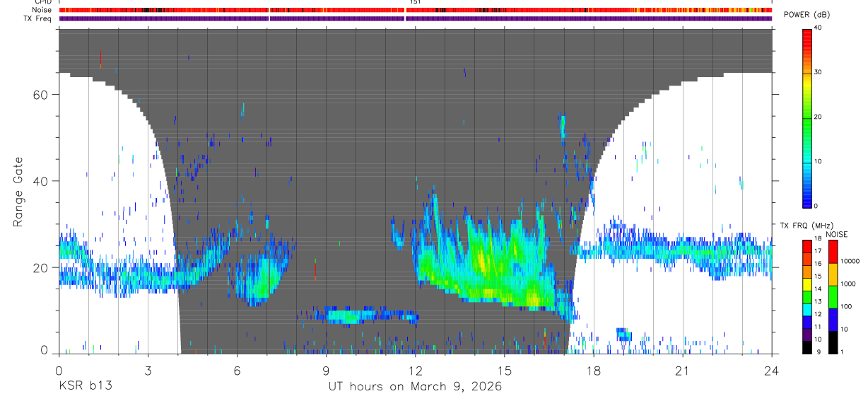Click the '18' tick on the UT hours axis

(594, 370)
